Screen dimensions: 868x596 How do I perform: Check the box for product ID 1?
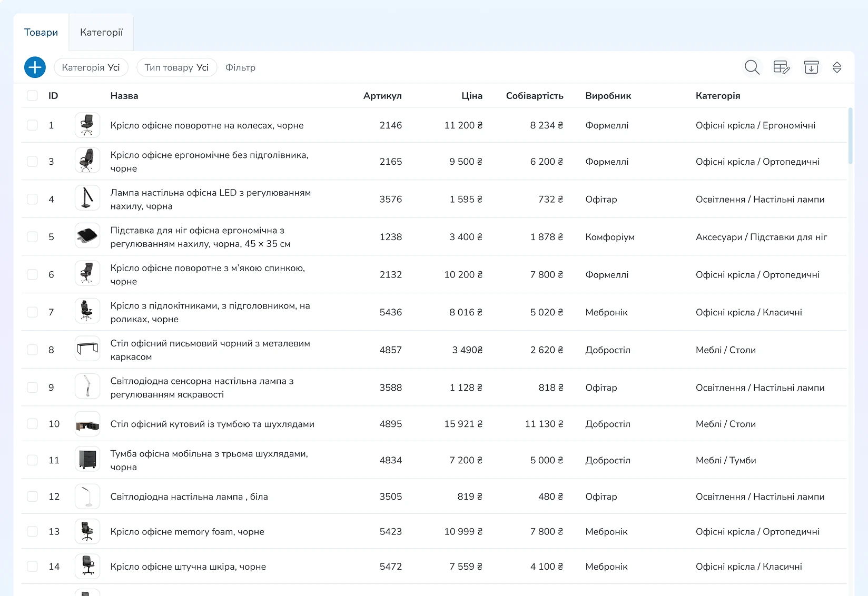coord(32,125)
